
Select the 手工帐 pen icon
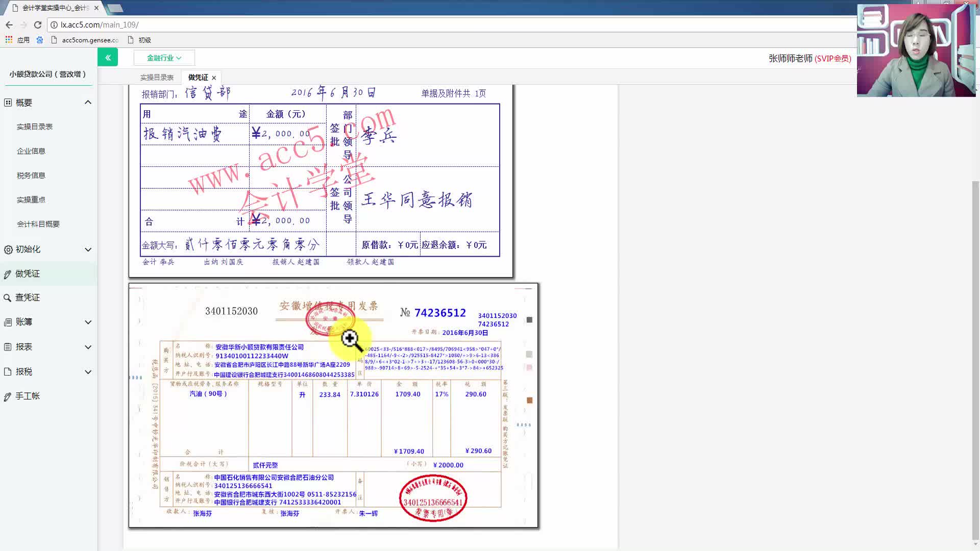point(7,396)
